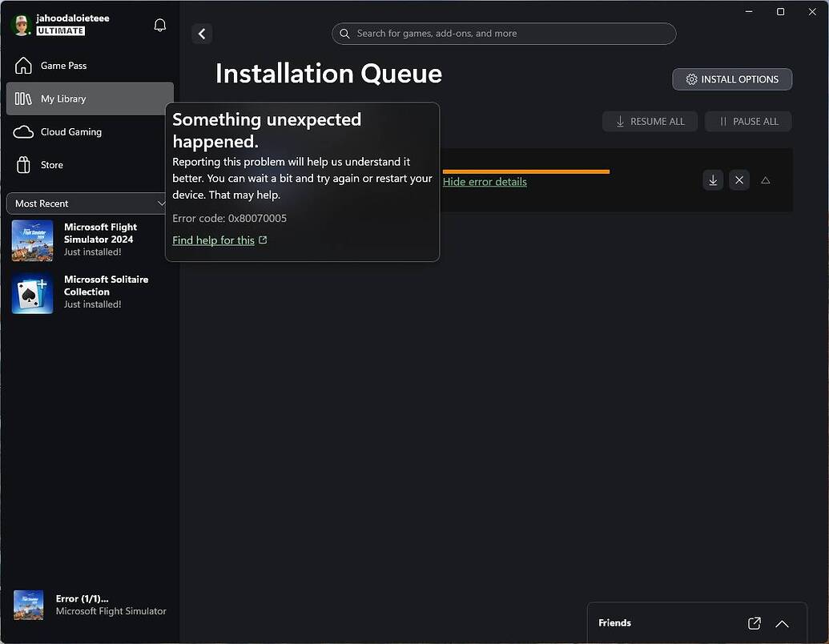Open Friends in an external window
This screenshot has height=644, width=829.
tap(754, 623)
